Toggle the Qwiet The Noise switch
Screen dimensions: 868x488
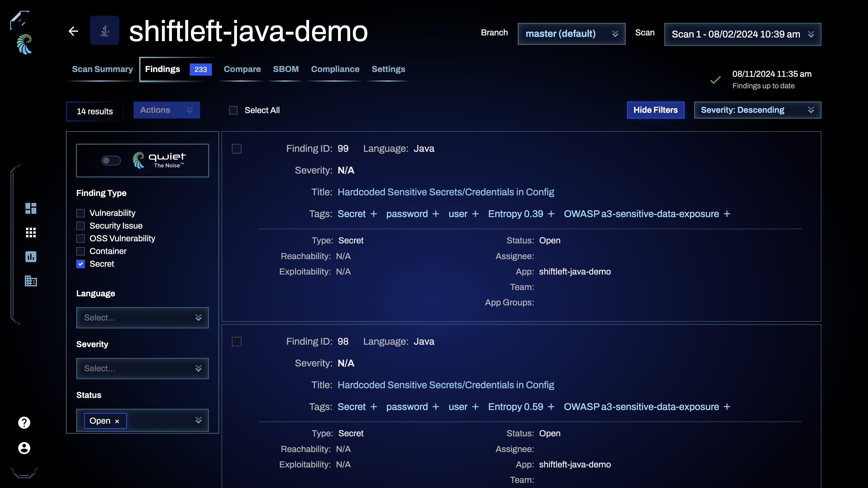[x=111, y=161]
